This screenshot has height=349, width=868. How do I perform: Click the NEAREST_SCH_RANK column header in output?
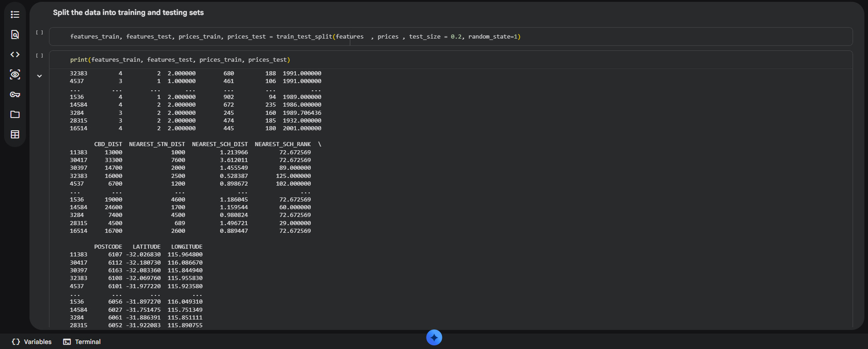[283, 144]
